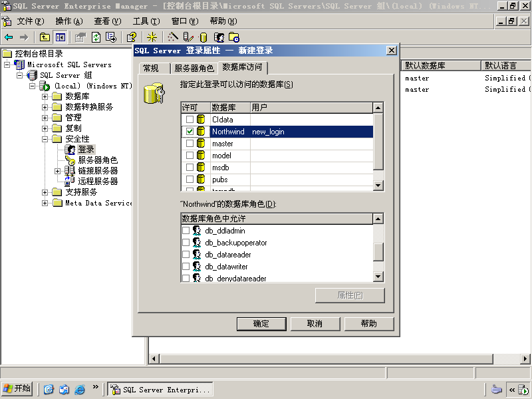532x399 pixels.
Task: Click the 帮助 button in dialog
Action: click(369, 324)
